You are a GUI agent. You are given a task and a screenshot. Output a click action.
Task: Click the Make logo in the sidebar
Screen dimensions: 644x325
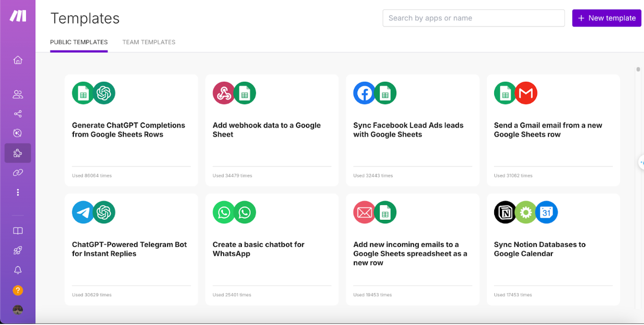(x=18, y=16)
